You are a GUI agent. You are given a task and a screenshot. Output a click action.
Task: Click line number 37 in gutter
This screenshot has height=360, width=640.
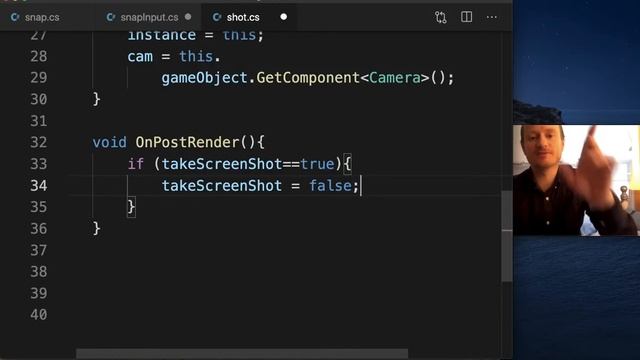click(x=39, y=250)
